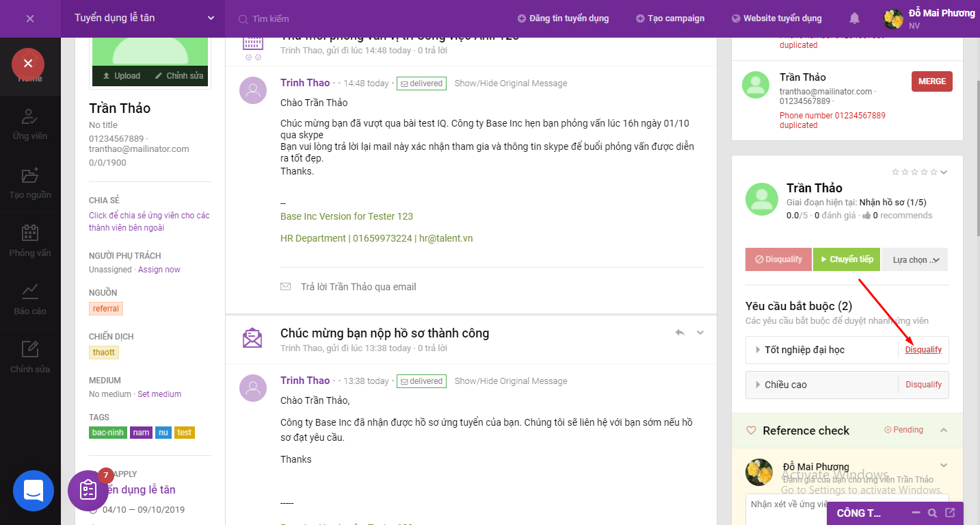Screen dimensions: 980x525
Task: Click the red round close button
Action: 28,64
